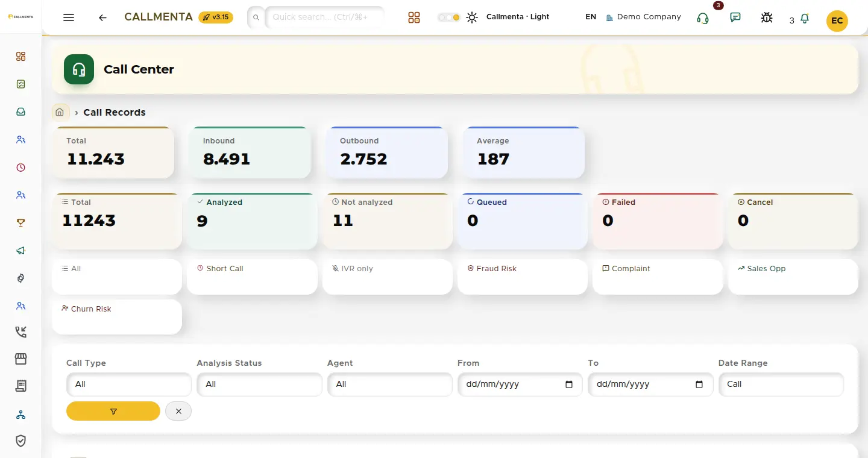Select the Sales Opp filter card
868x458 pixels.
[x=793, y=277]
